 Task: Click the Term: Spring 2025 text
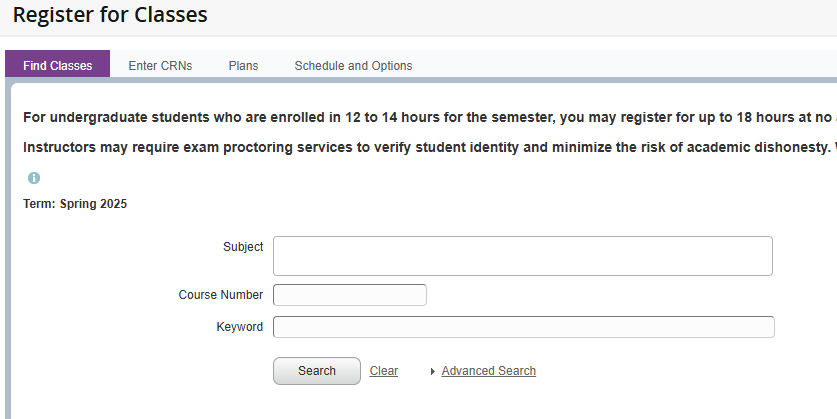pyautogui.click(x=75, y=204)
